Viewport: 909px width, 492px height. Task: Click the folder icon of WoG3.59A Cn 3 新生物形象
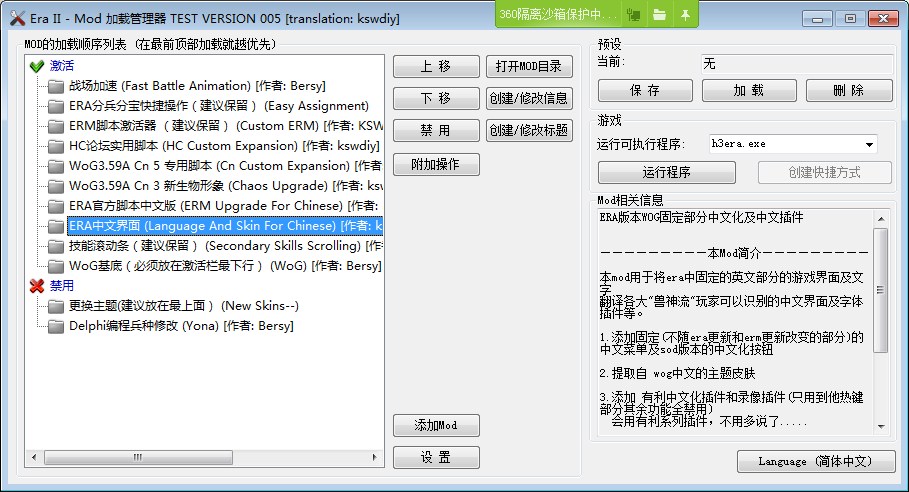56,187
